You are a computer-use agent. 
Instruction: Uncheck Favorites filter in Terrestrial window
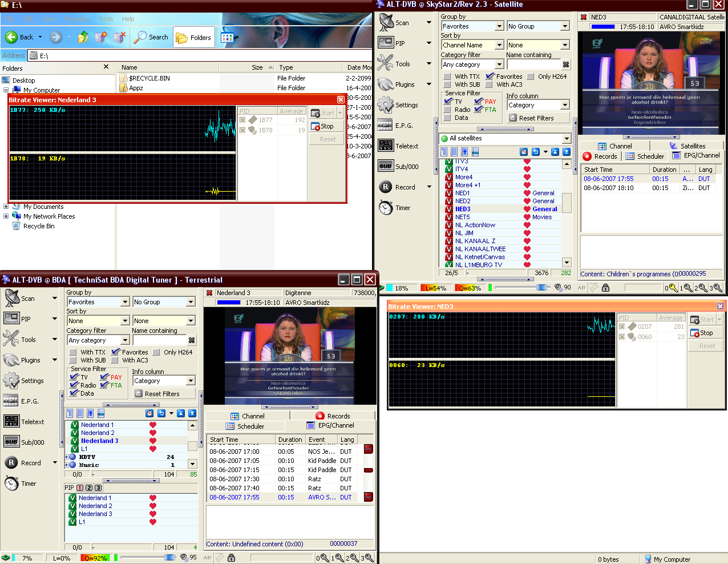pos(115,352)
